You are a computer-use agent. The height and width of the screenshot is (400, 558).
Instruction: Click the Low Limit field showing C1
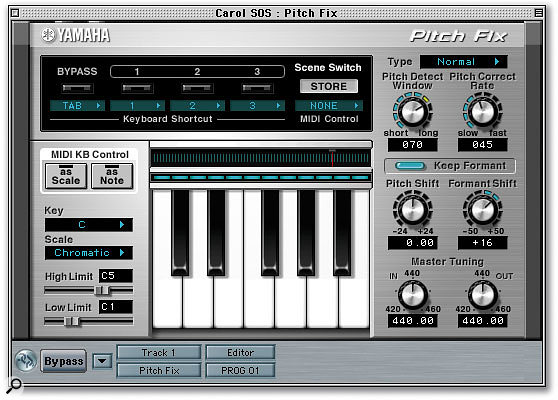pyautogui.click(x=116, y=307)
